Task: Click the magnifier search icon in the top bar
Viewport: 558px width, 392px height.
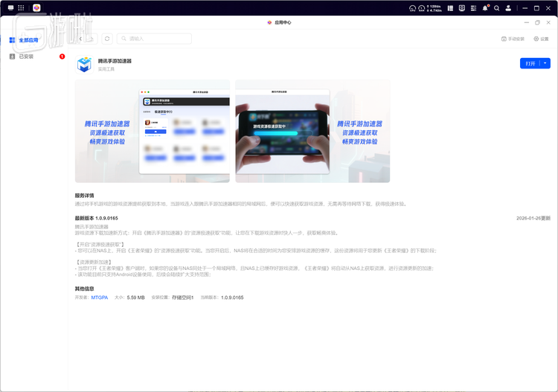Action: [496, 7]
